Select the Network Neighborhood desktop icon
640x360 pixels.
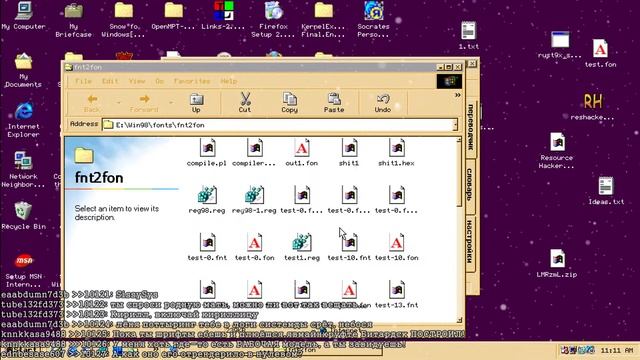pyautogui.click(x=23, y=169)
